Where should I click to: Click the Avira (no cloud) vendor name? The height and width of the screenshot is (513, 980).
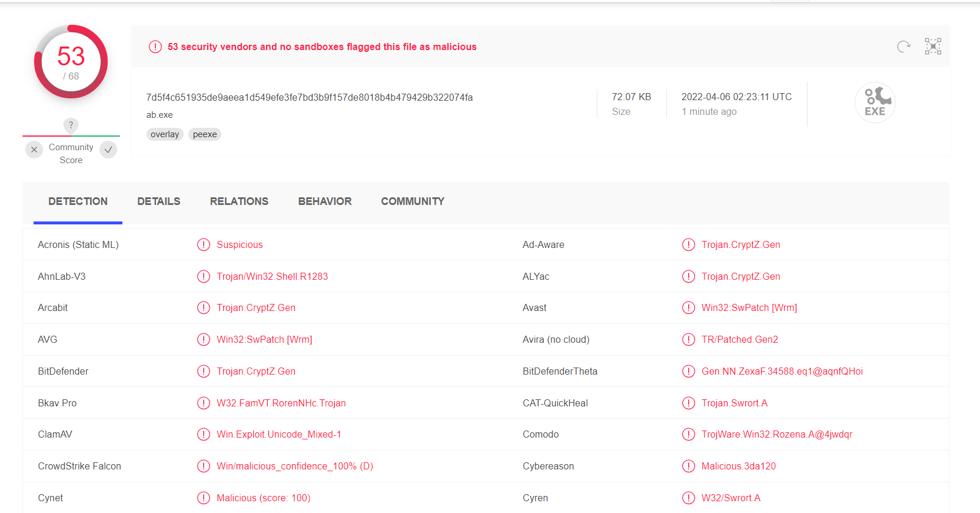[556, 339]
